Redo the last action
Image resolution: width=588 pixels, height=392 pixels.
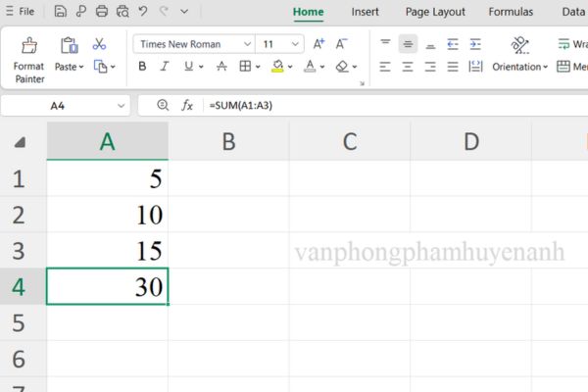(x=164, y=11)
